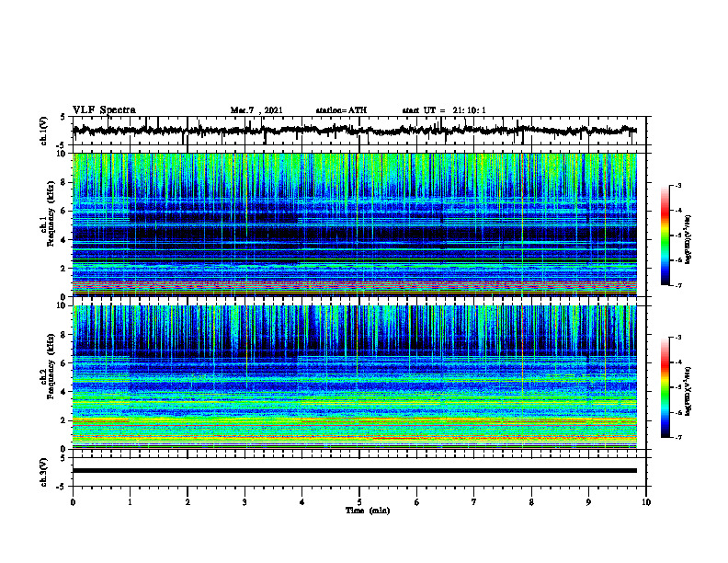The height and width of the screenshot is (563, 728).
Task: Click the "-3" tick on the ch.2 color bar
Action: (x=678, y=338)
